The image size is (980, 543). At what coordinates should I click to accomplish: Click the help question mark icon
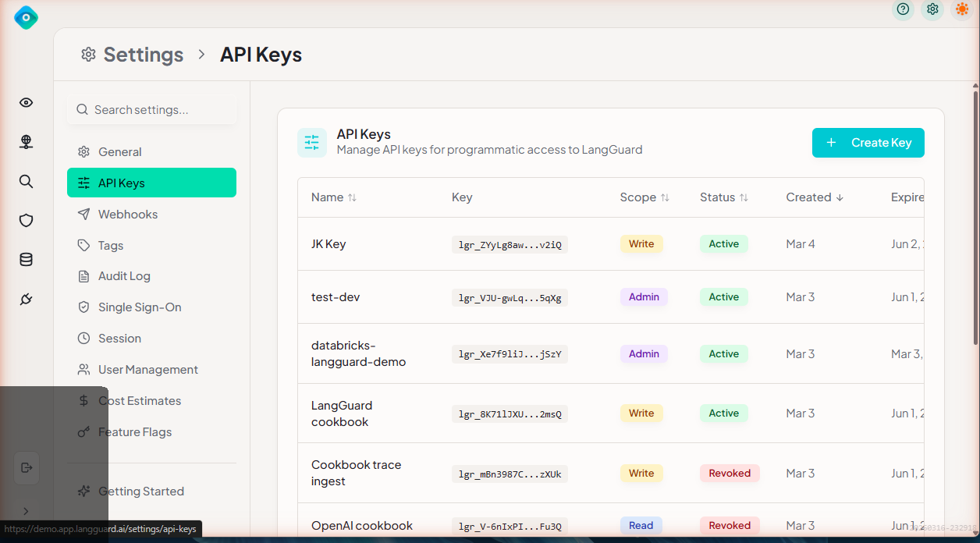(903, 9)
